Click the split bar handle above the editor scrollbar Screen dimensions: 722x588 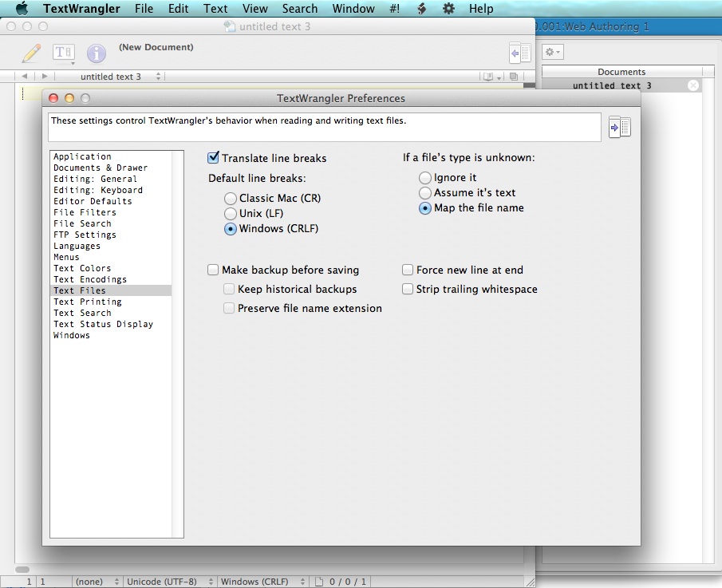click(x=530, y=85)
